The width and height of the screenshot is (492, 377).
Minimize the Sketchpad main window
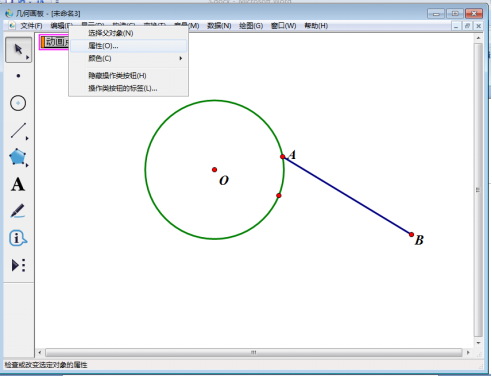[x=436, y=14]
